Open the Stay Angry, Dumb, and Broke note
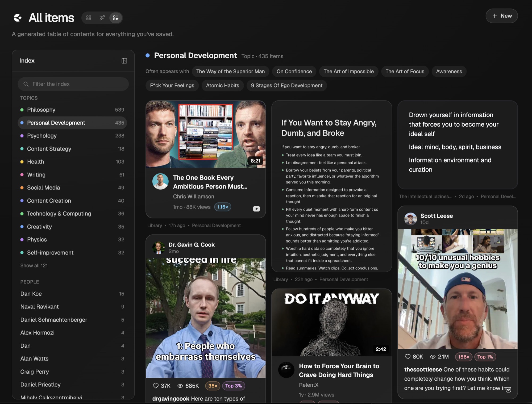 332,186
